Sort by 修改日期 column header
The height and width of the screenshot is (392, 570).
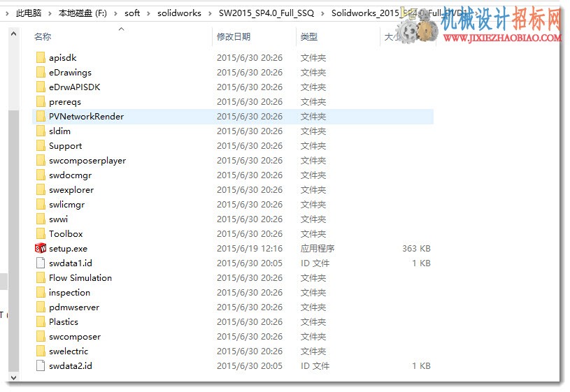234,37
